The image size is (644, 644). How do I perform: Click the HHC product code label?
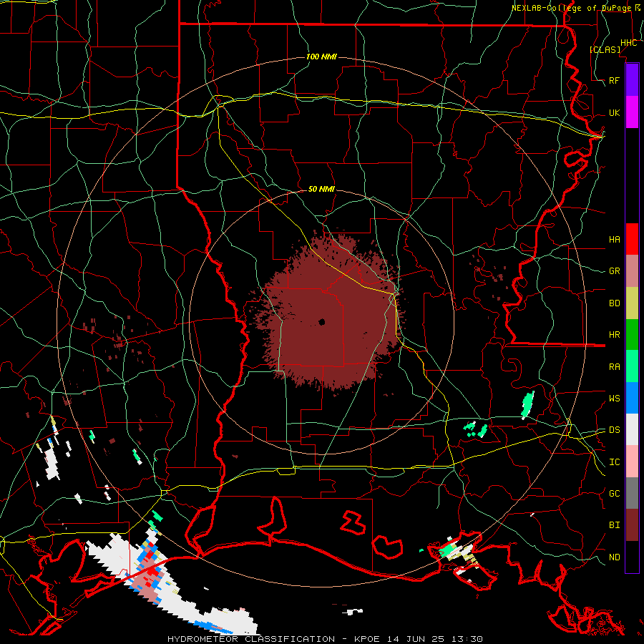coord(628,43)
